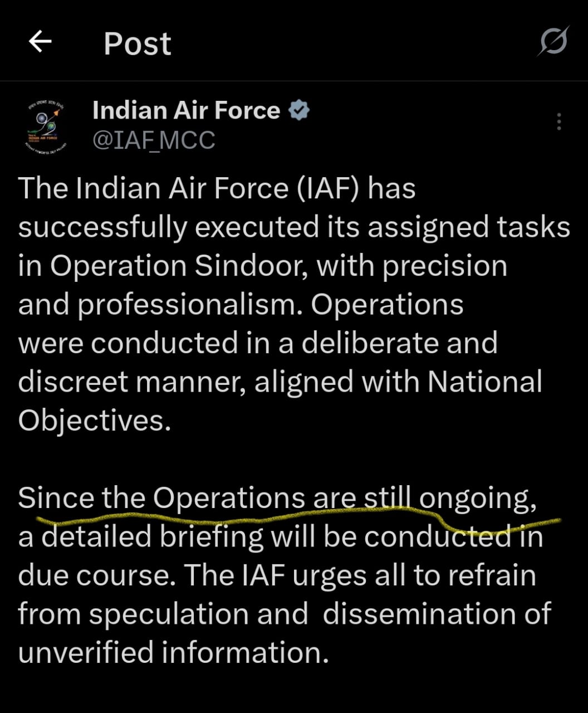Open the three-dot post options menu
Image resolution: width=588 pixels, height=713 pixels.
click(x=559, y=121)
